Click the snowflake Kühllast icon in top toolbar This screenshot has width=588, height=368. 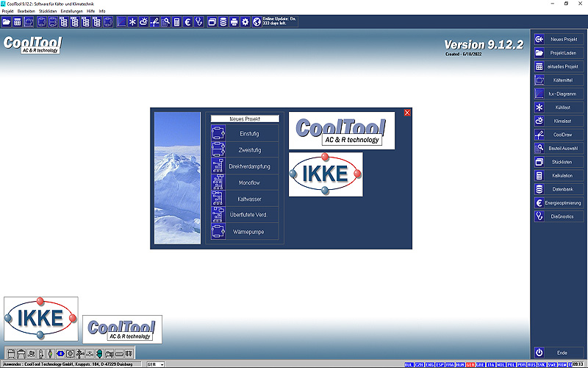[132, 22]
